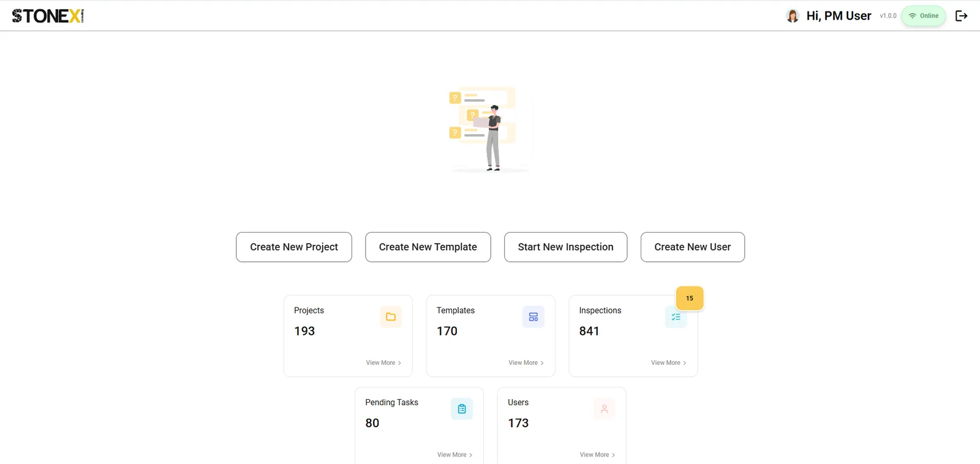980x464 pixels.
Task: Click the v1.0.0 version label
Action: (888, 16)
